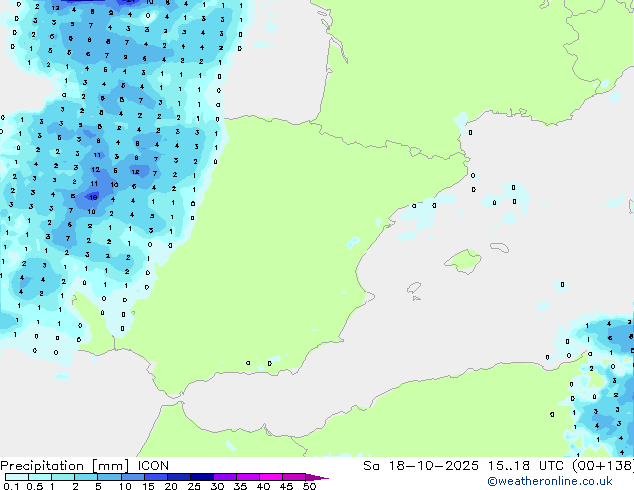
Task: Click the '0.1' legend scale label
Action: [x=9, y=486]
